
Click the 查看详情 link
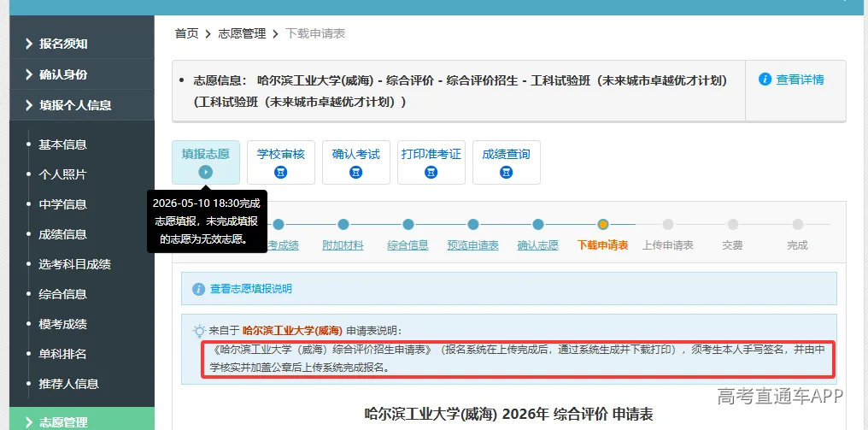click(800, 80)
